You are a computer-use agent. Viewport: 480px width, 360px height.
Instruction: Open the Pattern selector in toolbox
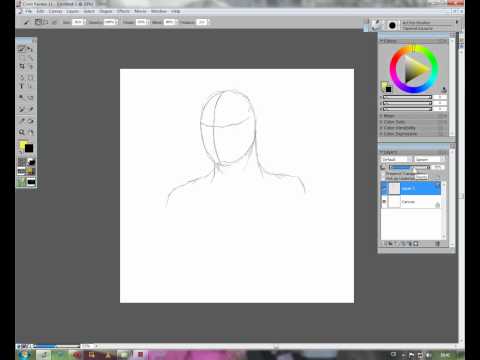(x=22, y=172)
